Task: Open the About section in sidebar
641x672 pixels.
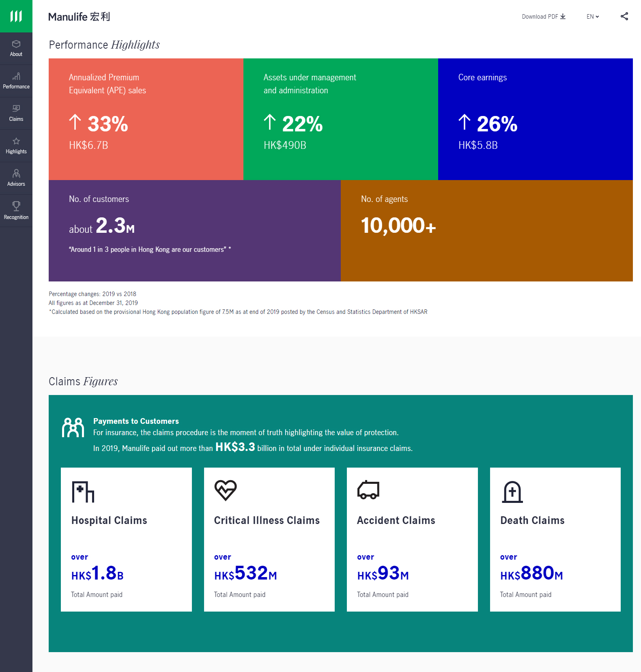Action: click(x=16, y=49)
